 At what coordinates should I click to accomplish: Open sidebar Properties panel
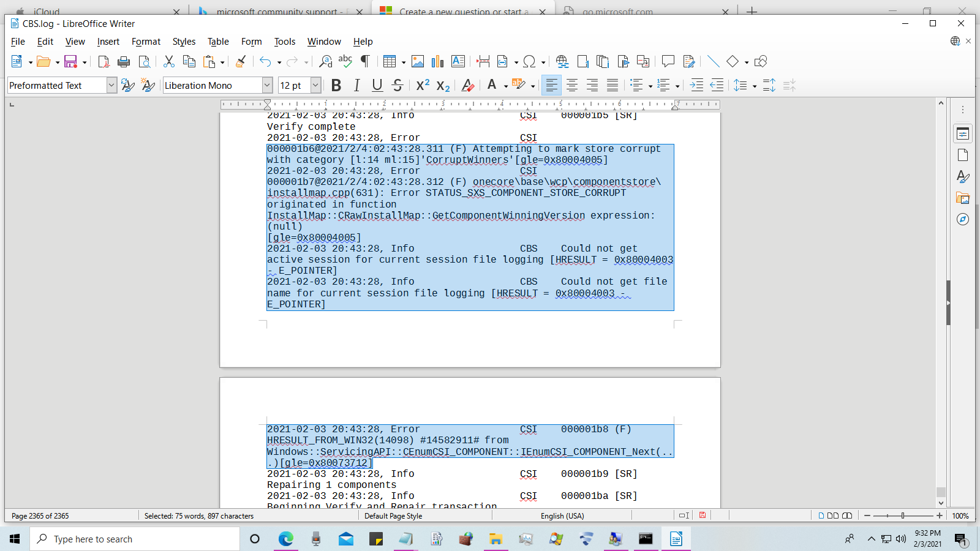963,133
